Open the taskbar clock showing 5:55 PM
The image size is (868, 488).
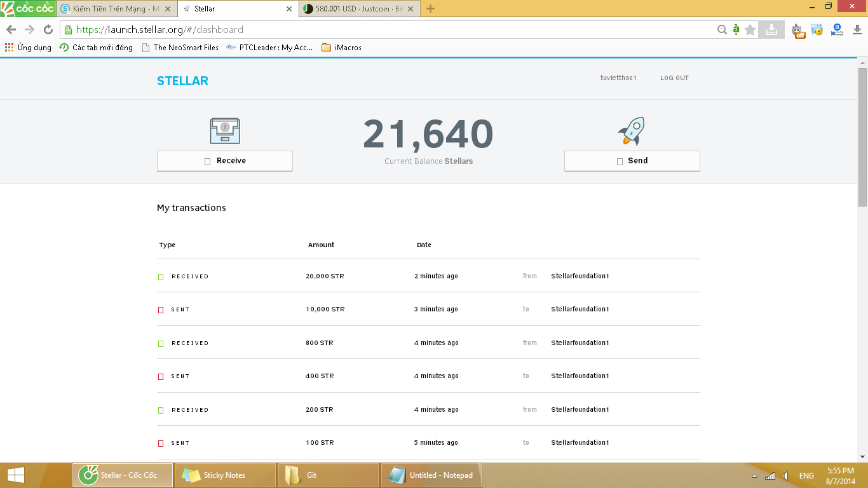pos(841,476)
